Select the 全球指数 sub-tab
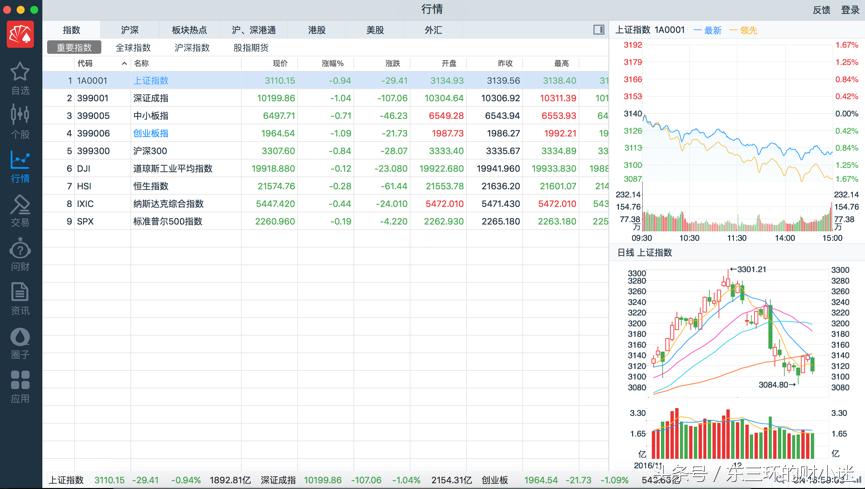The height and width of the screenshot is (489, 865). click(x=133, y=47)
